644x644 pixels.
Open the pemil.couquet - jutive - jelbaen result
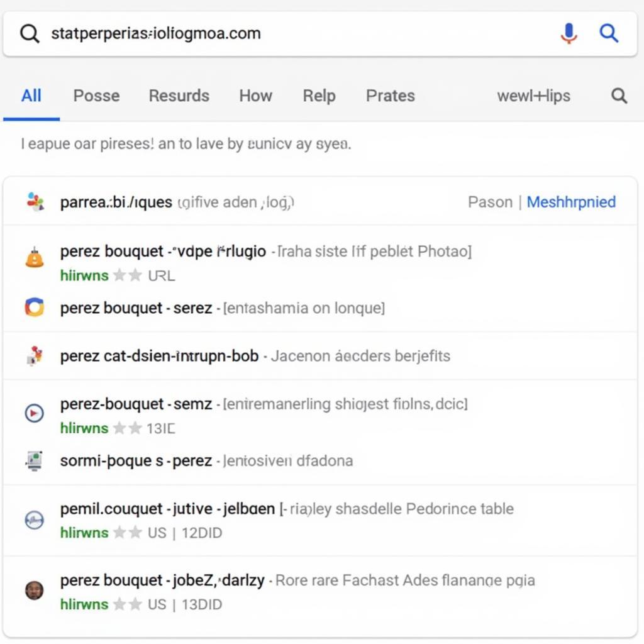[167, 509]
